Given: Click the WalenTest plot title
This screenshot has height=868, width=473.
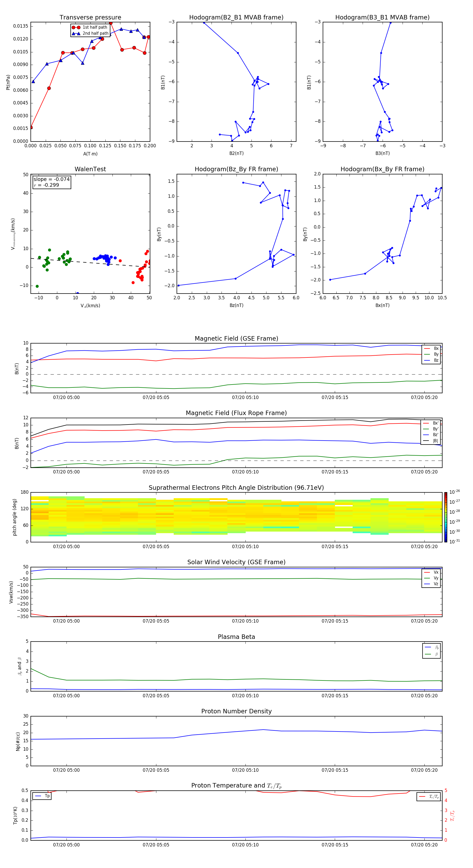Looking at the screenshot, I should pos(90,169).
